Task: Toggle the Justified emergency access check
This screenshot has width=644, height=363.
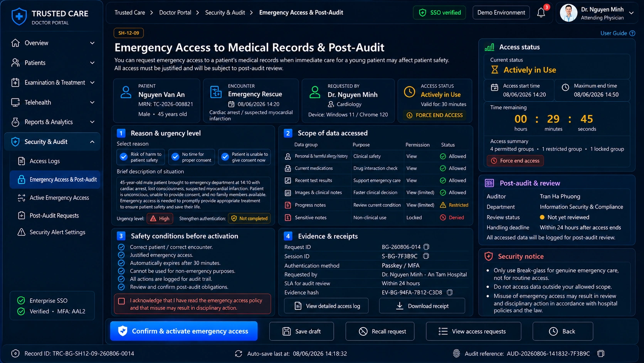Action: (121, 255)
